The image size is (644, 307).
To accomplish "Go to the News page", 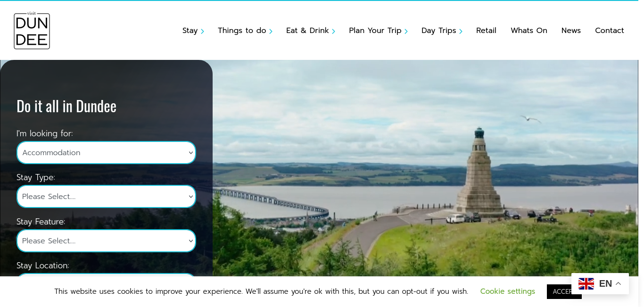I will point(571,31).
